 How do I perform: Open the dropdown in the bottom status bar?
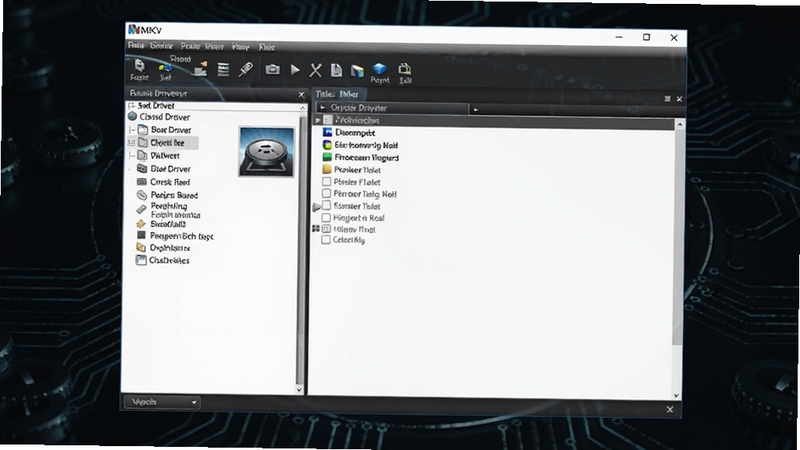coord(162,402)
